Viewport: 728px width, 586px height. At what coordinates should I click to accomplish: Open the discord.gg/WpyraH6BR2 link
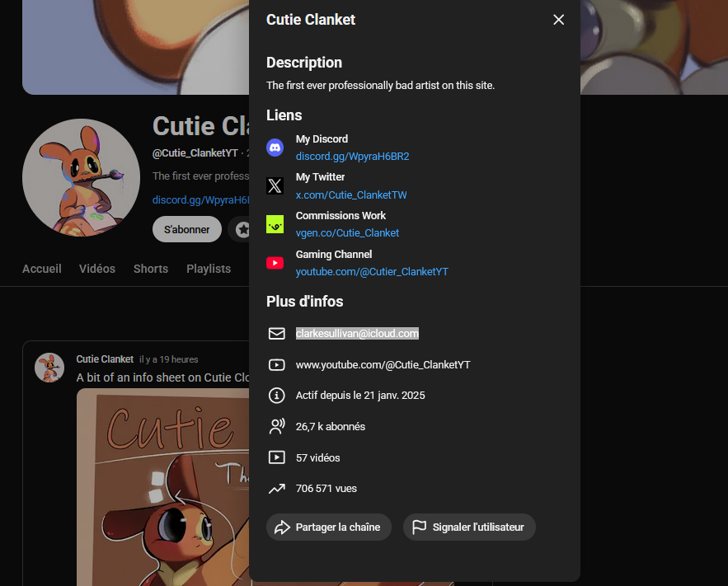[x=352, y=157]
